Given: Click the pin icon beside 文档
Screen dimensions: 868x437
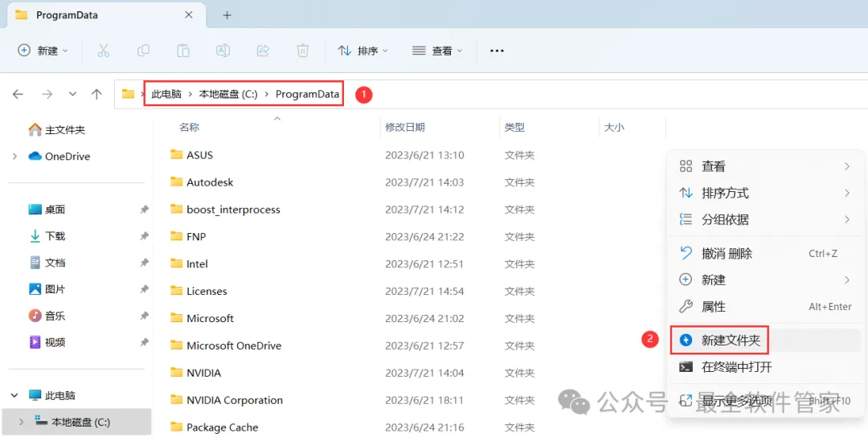Looking at the screenshot, I should (145, 263).
